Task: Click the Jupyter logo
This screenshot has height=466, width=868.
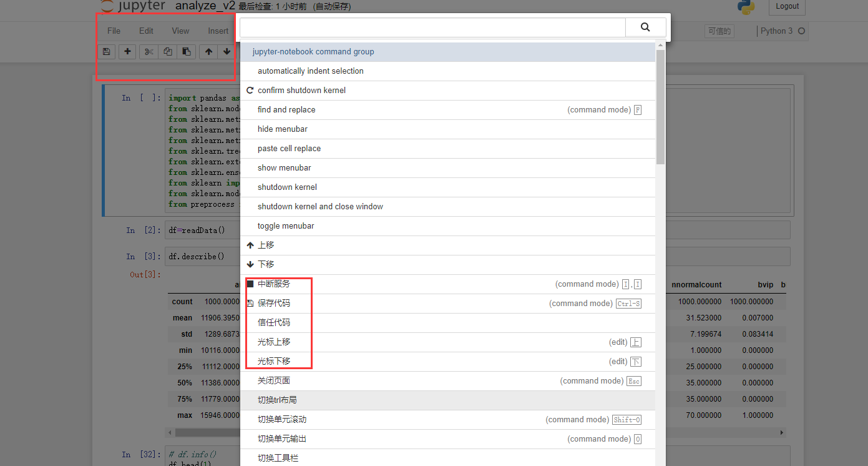Action: [132, 6]
